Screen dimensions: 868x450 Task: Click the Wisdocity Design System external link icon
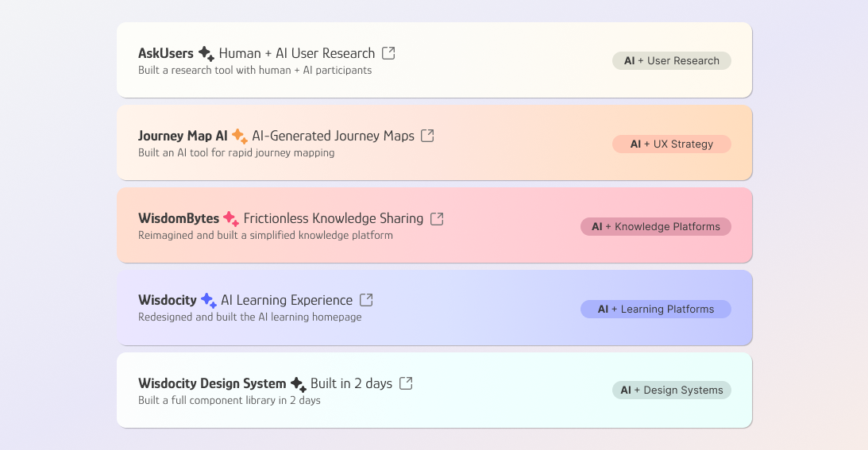(x=406, y=383)
